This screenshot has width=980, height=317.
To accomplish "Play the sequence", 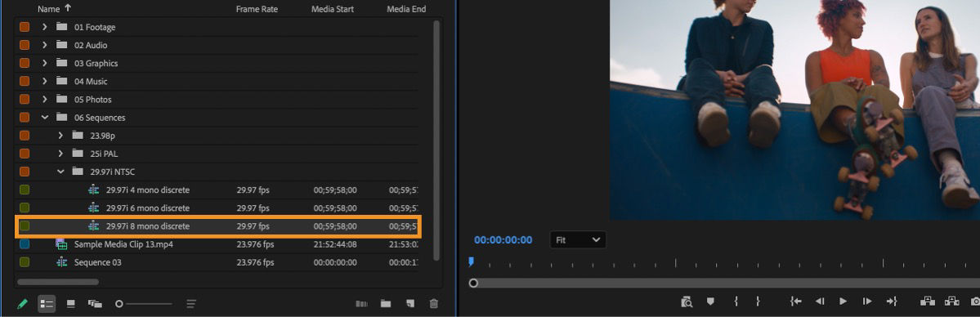I will 844,301.
